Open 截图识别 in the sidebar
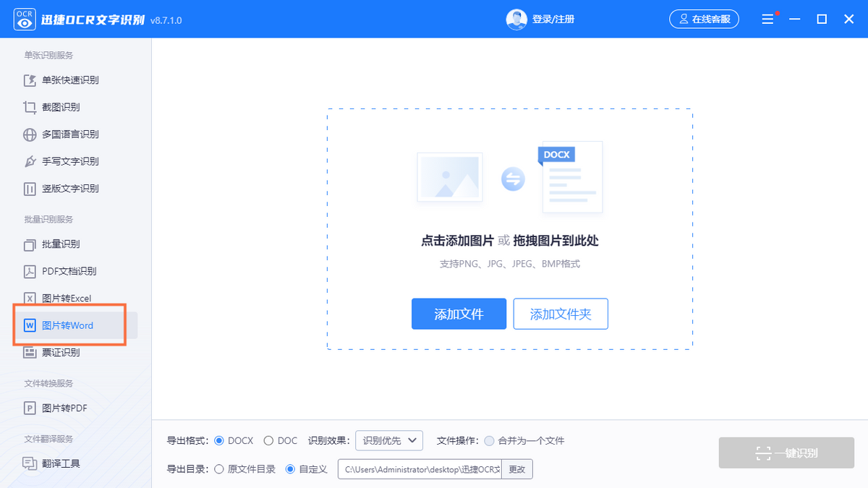The height and width of the screenshot is (488, 868). click(61, 107)
